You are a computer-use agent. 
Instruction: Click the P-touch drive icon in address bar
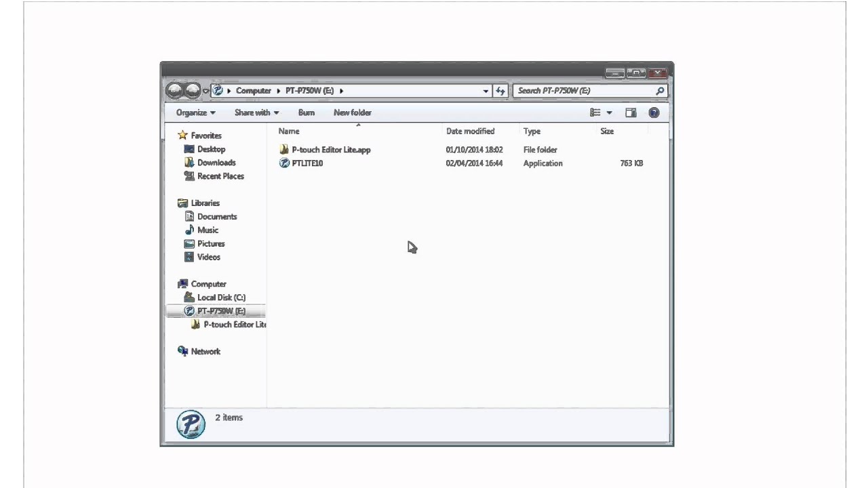click(x=218, y=90)
